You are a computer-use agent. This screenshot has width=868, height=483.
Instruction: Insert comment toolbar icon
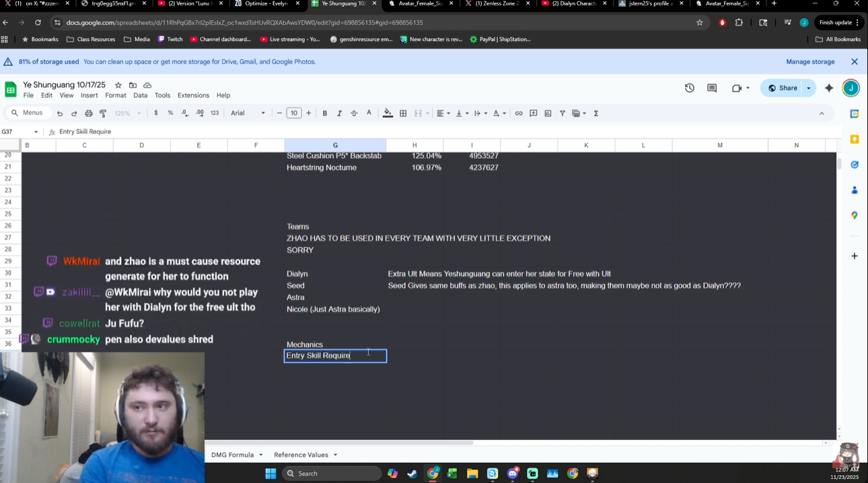(534, 113)
